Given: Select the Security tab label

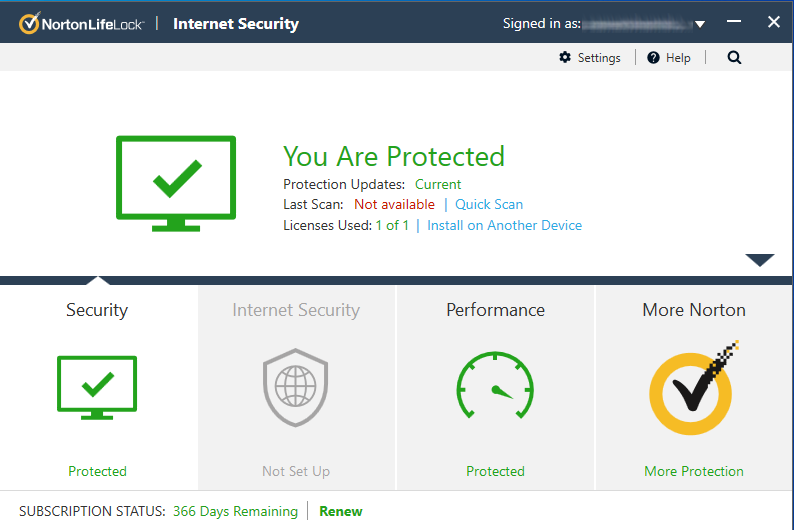Looking at the screenshot, I should pyautogui.click(x=97, y=310).
